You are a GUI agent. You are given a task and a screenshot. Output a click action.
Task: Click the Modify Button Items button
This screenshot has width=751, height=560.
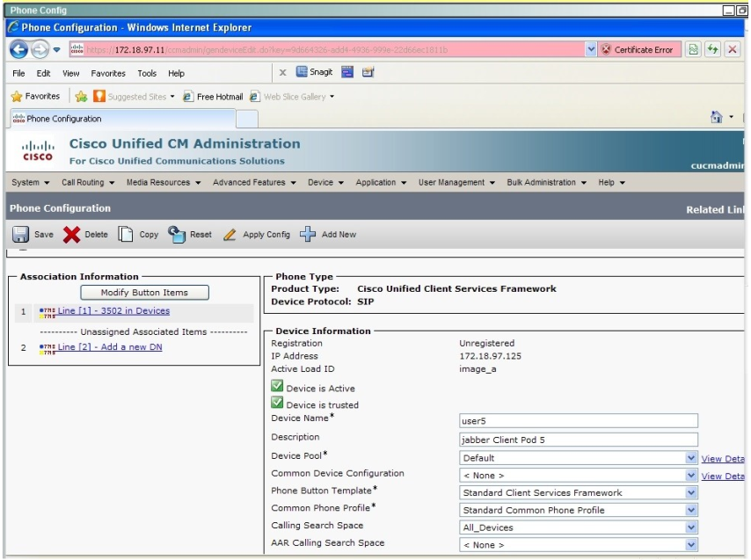click(145, 292)
